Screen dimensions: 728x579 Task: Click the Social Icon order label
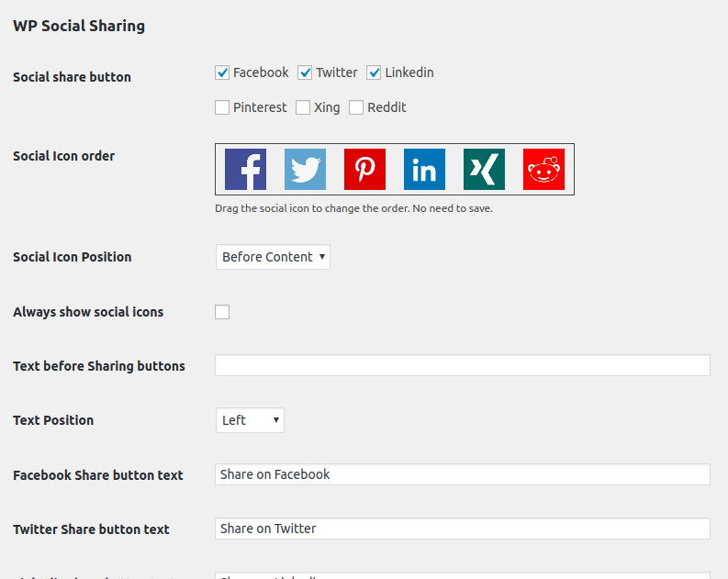tap(63, 156)
